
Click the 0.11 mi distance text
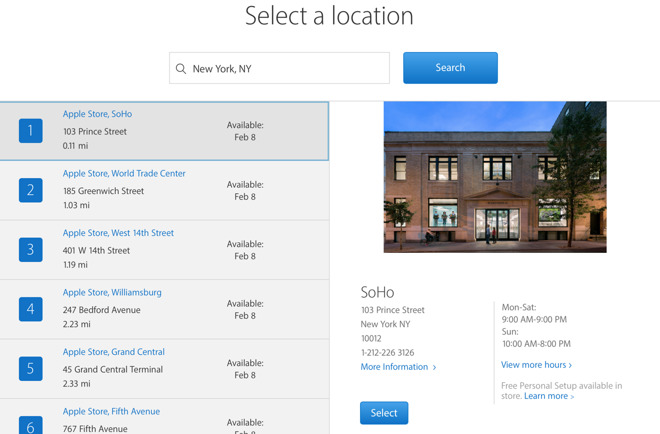coord(75,146)
